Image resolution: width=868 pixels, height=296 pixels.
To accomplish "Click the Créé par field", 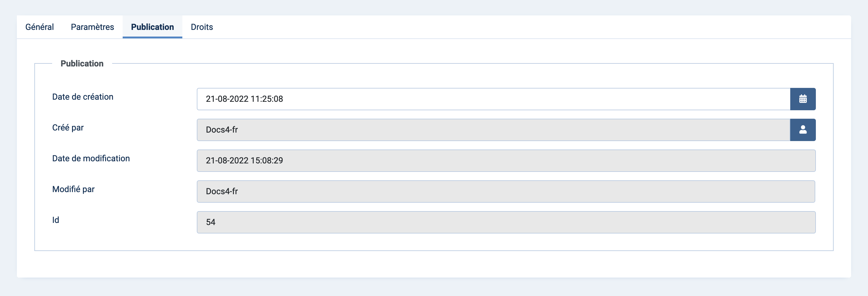I will click(x=493, y=130).
